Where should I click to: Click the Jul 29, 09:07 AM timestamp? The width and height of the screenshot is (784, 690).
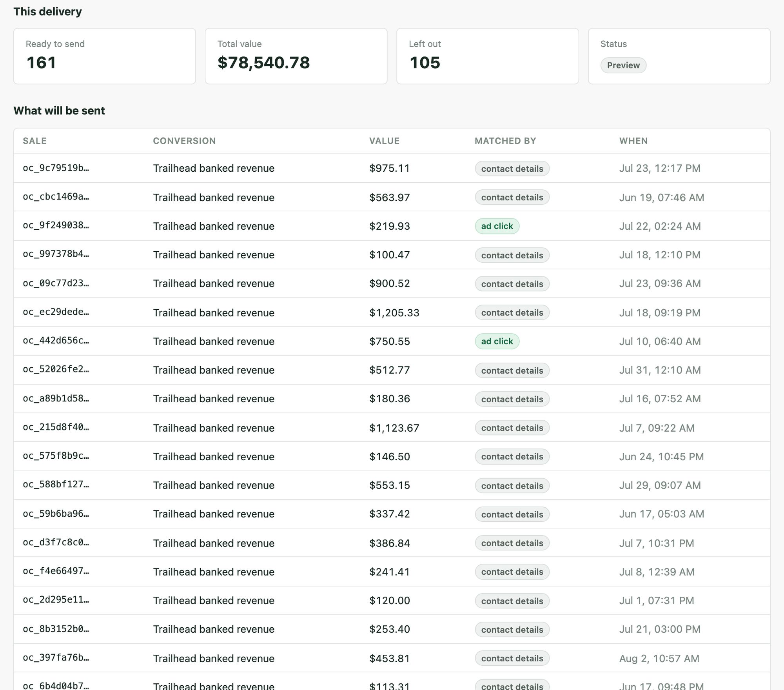[x=660, y=485]
